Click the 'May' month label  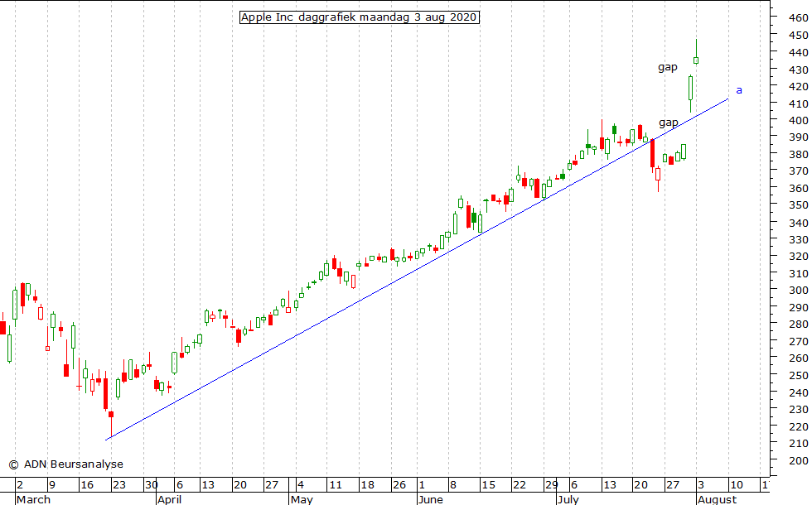click(302, 499)
